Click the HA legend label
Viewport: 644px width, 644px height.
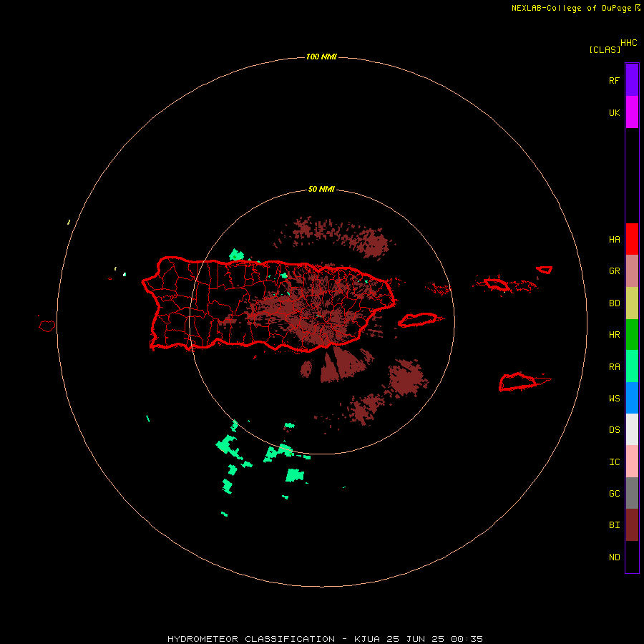(614, 239)
